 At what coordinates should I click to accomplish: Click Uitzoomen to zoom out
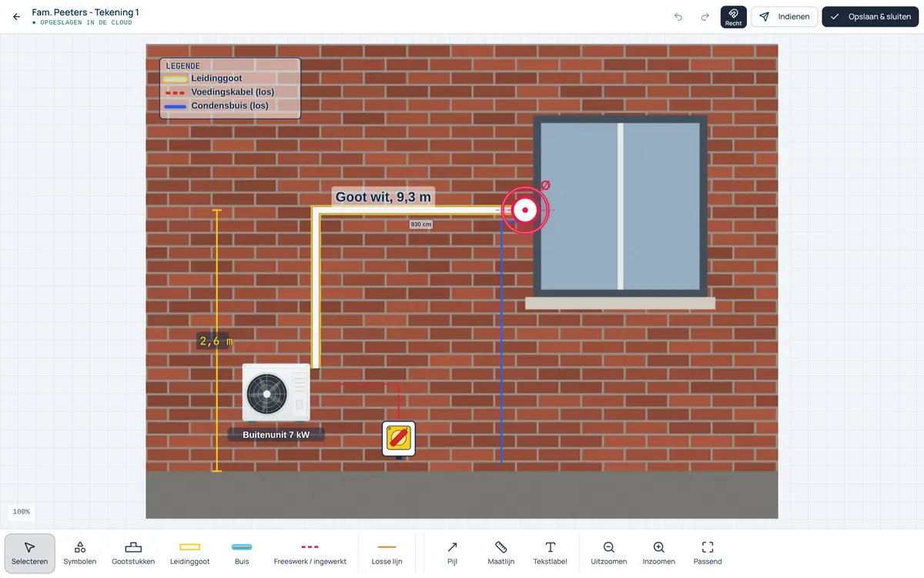(609, 553)
